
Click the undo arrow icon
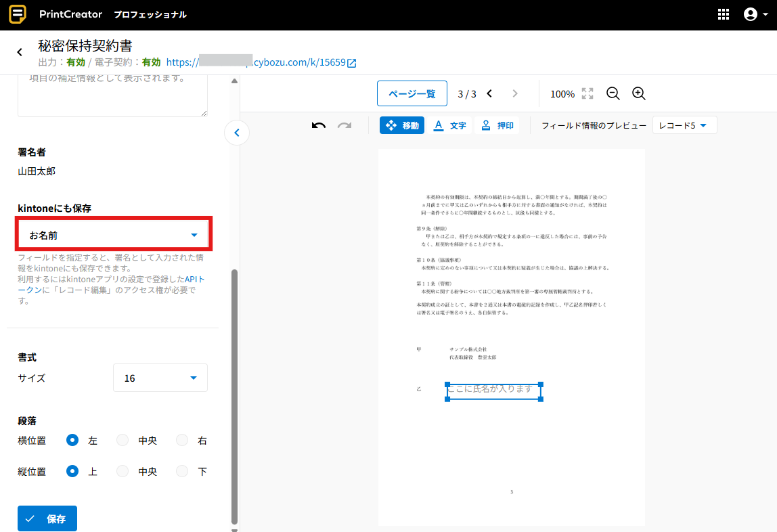pos(319,125)
